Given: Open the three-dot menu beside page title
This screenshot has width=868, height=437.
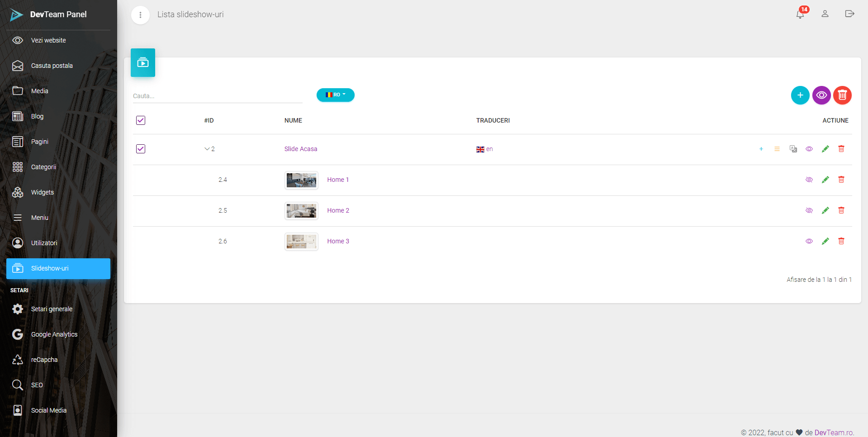Looking at the screenshot, I should [x=140, y=15].
